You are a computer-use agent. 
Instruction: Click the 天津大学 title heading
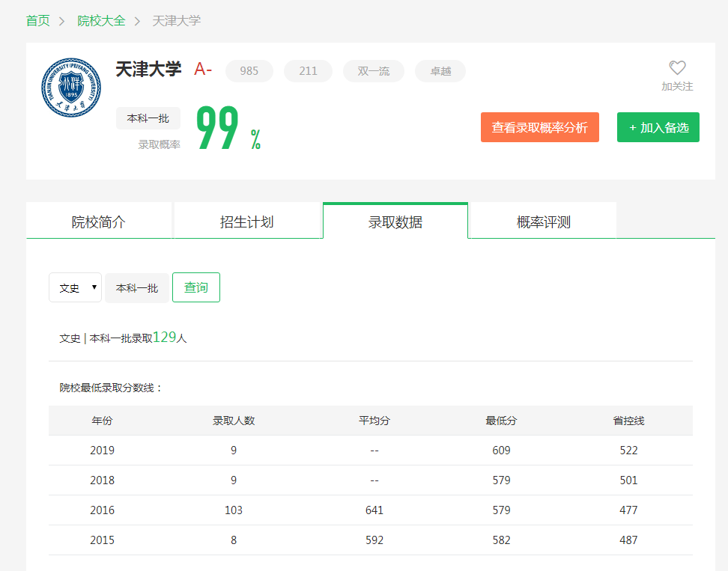(x=148, y=69)
